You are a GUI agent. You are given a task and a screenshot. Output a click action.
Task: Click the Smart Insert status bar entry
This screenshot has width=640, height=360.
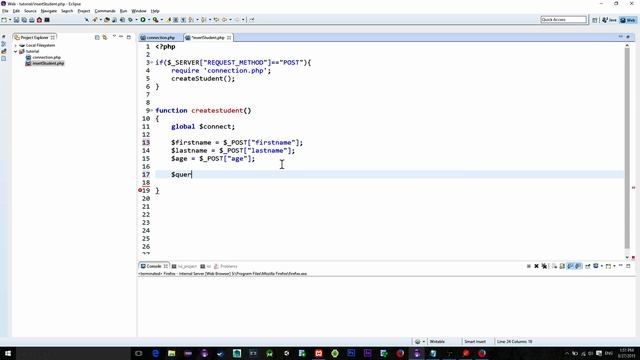(x=475, y=341)
